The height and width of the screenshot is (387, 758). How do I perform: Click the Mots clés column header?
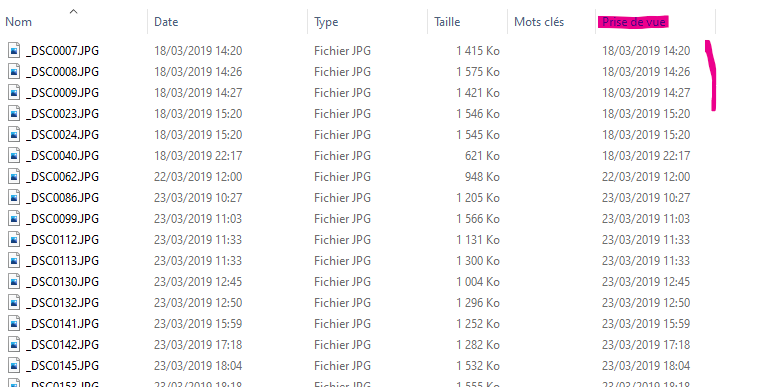[539, 22]
